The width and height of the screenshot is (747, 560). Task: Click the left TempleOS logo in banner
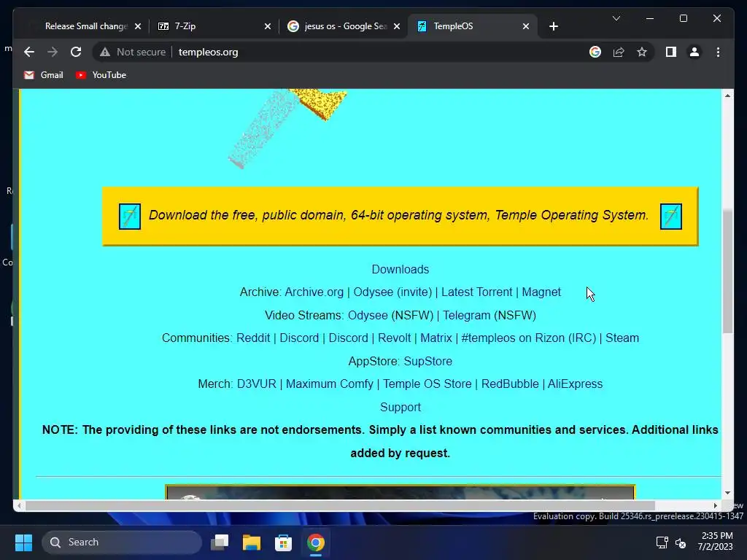coord(130,216)
